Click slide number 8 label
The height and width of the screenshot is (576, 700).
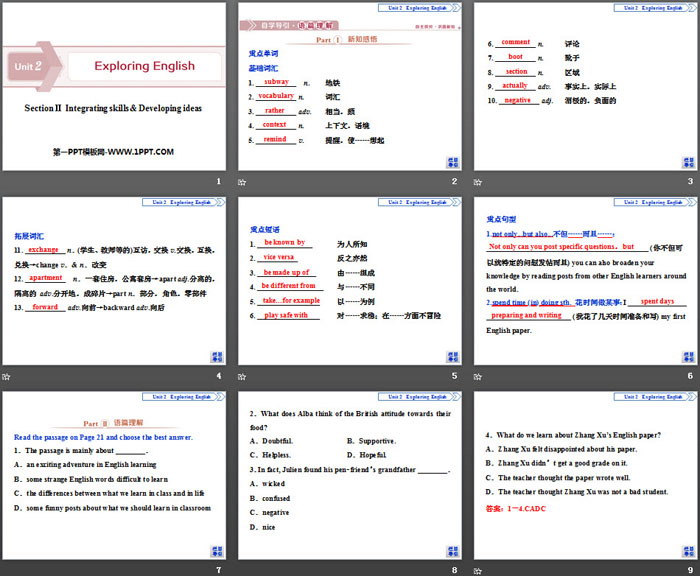[454, 570]
